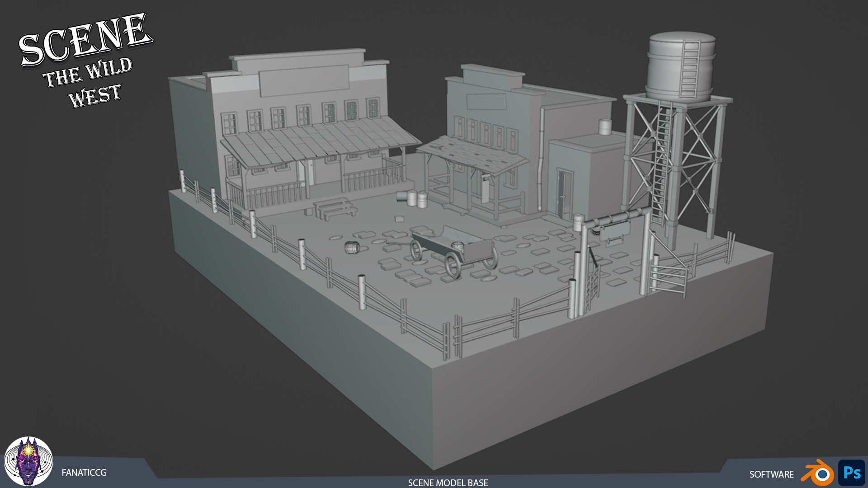
Task: Click the SOFTWARE label text
Action: tap(771, 474)
